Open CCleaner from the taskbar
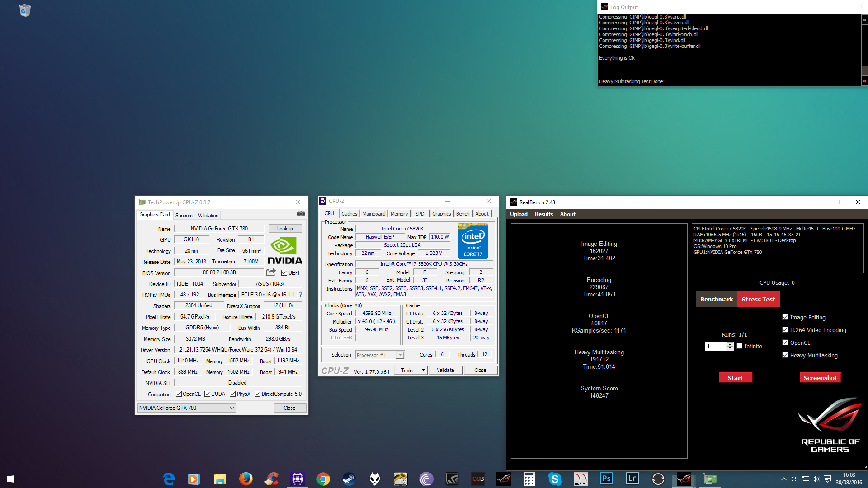The height and width of the screenshot is (488, 868). 272,479
